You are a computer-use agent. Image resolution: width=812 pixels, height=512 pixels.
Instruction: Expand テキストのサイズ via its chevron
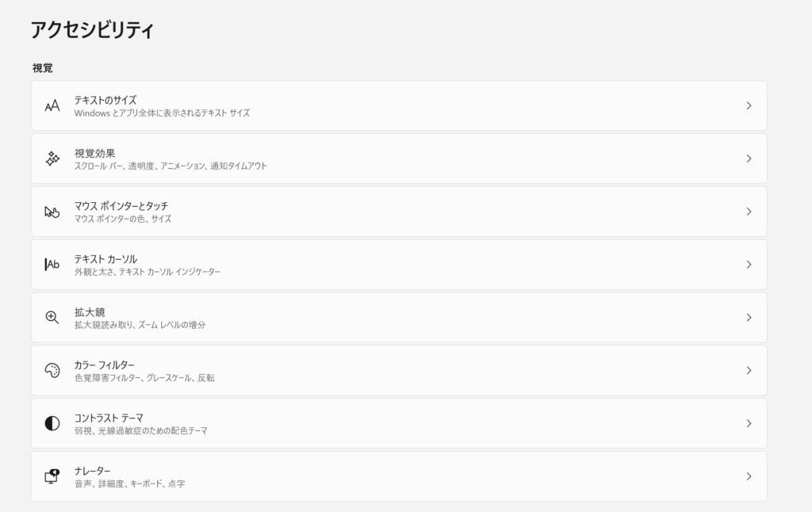tap(749, 105)
